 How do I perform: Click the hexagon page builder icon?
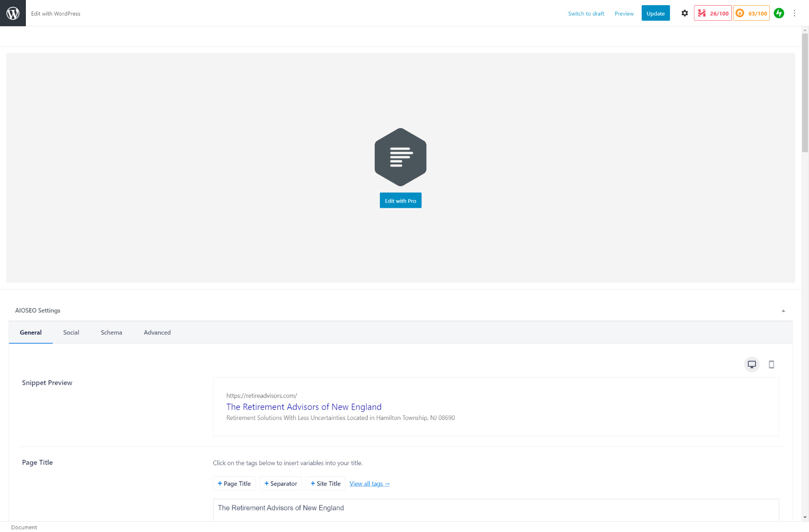(400, 157)
